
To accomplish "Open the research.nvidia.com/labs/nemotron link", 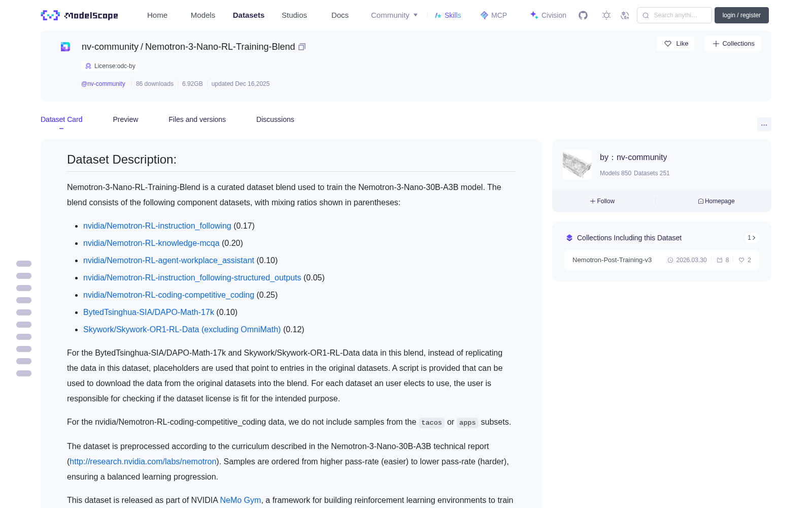I will point(143,462).
